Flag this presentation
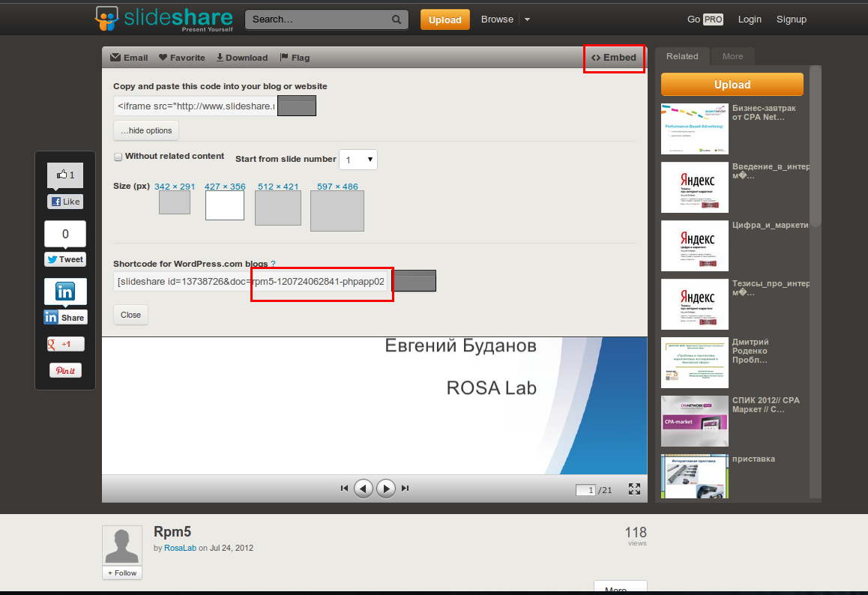Screen dimensions: 868x595 click(x=295, y=58)
